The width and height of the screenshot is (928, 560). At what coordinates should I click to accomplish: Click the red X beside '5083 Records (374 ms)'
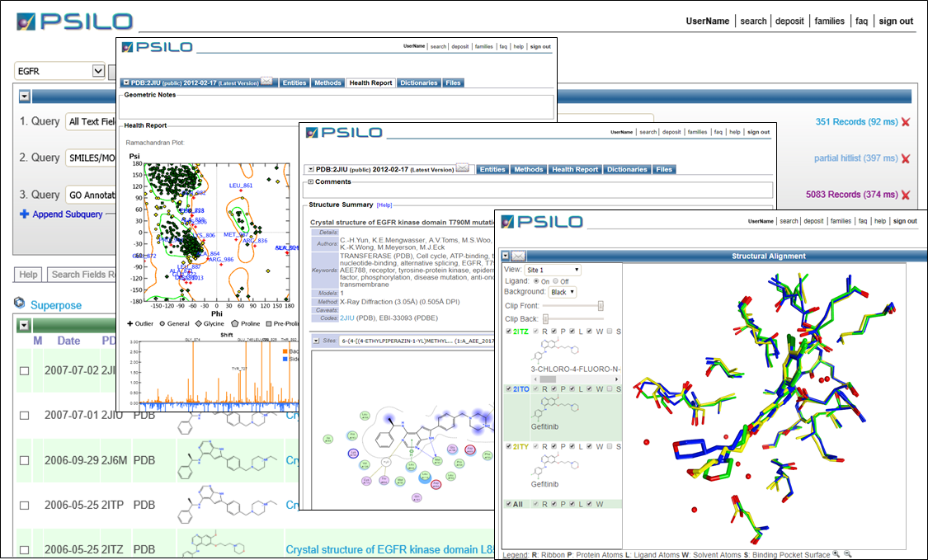(x=906, y=195)
